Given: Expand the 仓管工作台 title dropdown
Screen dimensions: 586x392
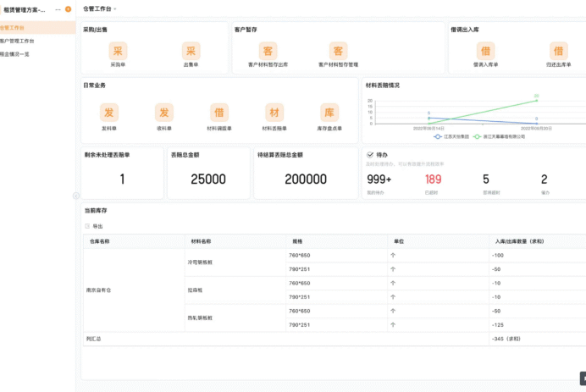Looking at the screenshot, I should [115, 9].
